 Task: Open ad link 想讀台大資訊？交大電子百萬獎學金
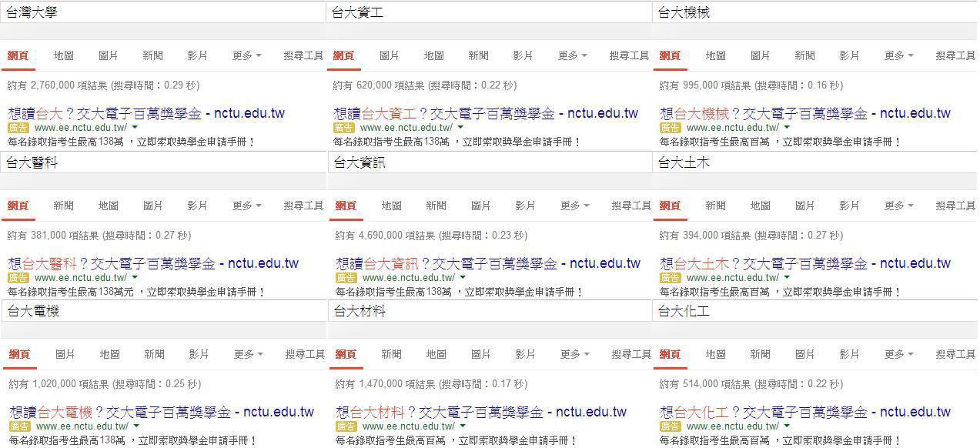pos(488,263)
